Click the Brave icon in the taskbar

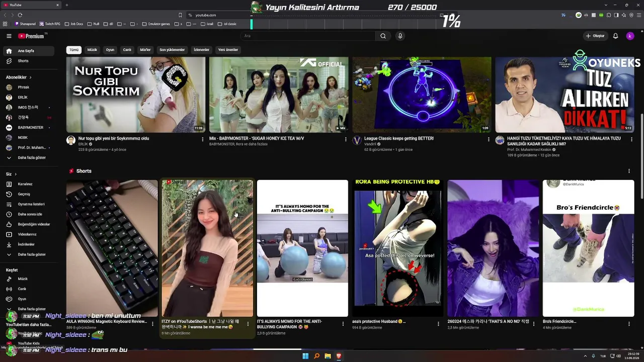pyautogui.click(x=339, y=356)
